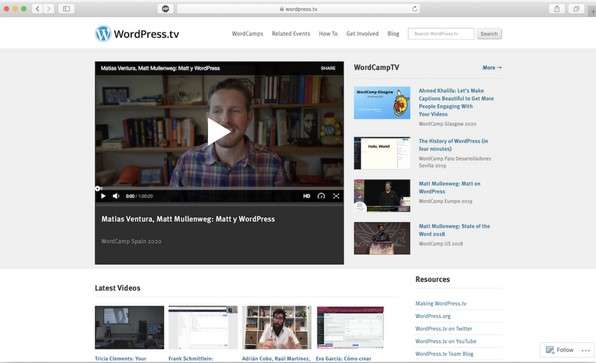Open the Ahmed Khalifa captions video thumbnail
596x363 pixels.
pos(382,103)
